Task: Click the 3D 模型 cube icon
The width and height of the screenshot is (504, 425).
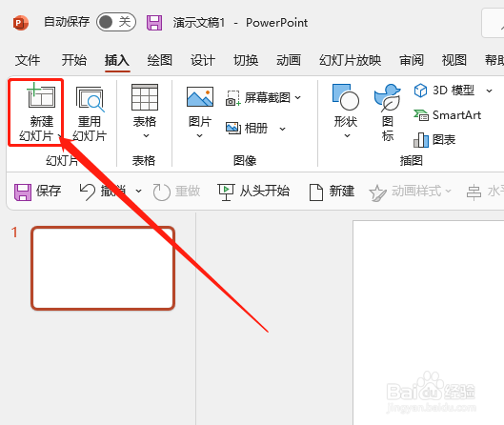Action: coord(420,91)
